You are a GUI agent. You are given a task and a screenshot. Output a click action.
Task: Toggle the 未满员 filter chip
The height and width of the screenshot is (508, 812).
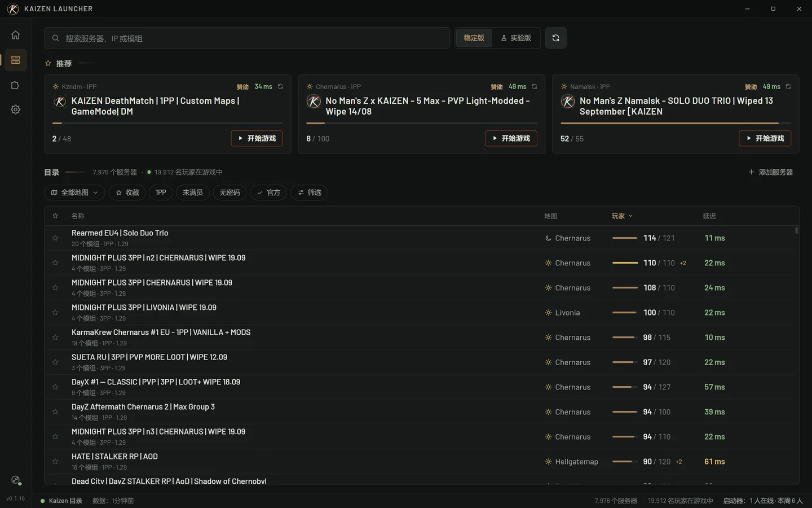tap(193, 192)
